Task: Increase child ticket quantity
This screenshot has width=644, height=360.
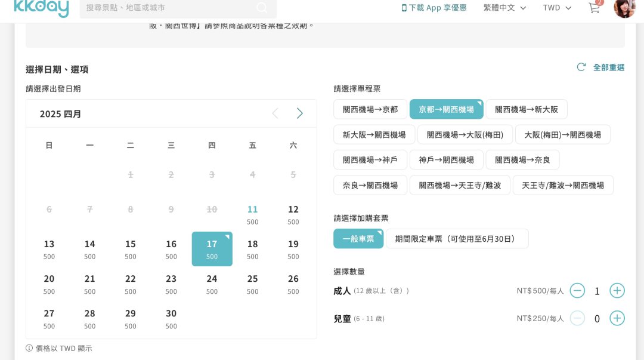Action: (x=617, y=318)
